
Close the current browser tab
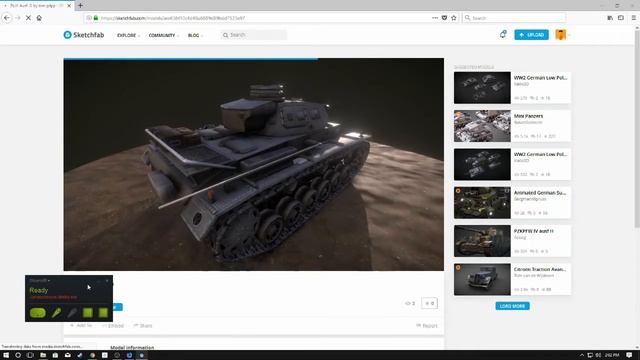click(x=69, y=6)
